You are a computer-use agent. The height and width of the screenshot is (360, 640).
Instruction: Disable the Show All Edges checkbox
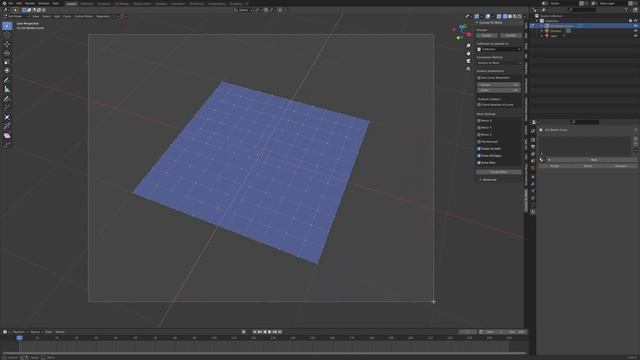(x=479, y=156)
